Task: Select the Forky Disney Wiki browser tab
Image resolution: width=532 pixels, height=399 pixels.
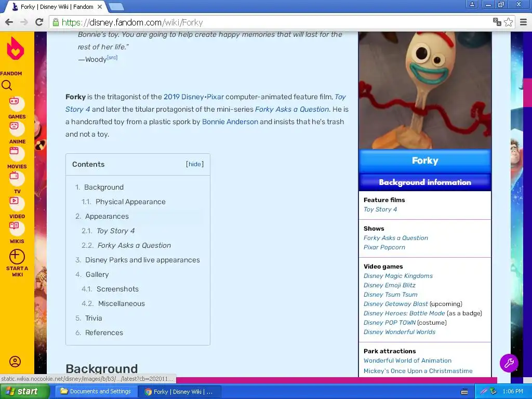Action: pyautogui.click(x=57, y=7)
